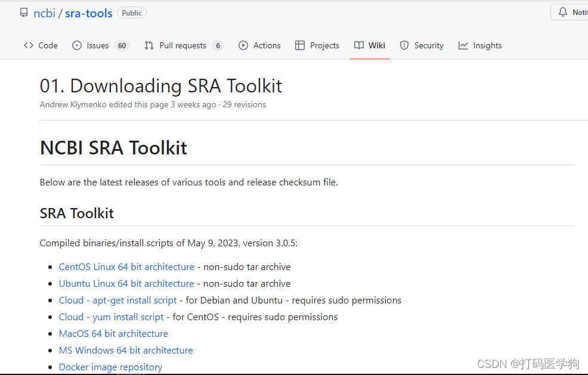Click the repository icon beside ncbi
The width and height of the screenshot is (588, 375).
click(x=24, y=13)
